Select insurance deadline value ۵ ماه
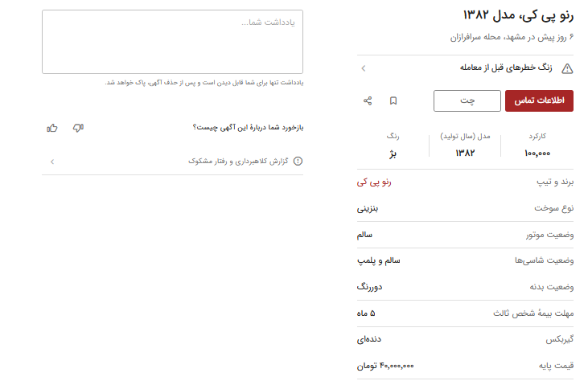This screenshot has width=588, height=381. coord(366,313)
